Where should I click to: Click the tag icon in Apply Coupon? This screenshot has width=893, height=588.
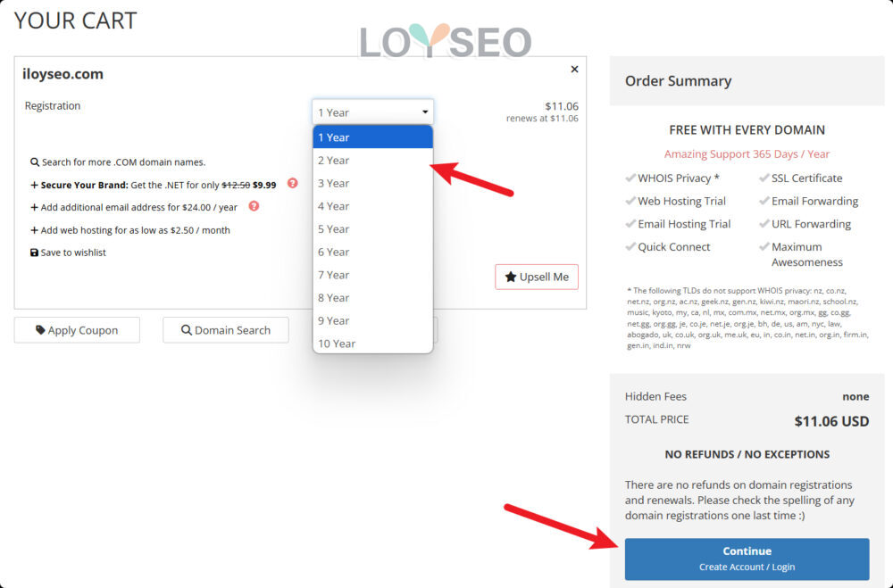click(40, 330)
